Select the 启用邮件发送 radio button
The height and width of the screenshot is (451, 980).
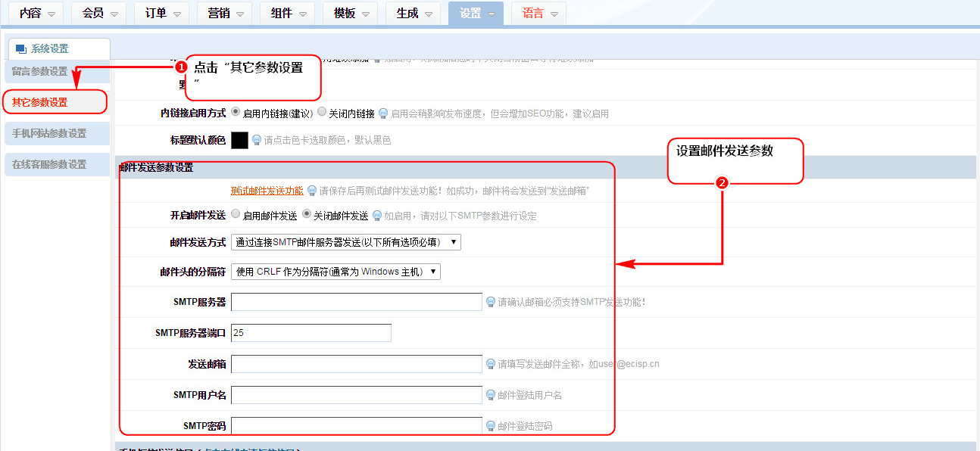click(236, 214)
